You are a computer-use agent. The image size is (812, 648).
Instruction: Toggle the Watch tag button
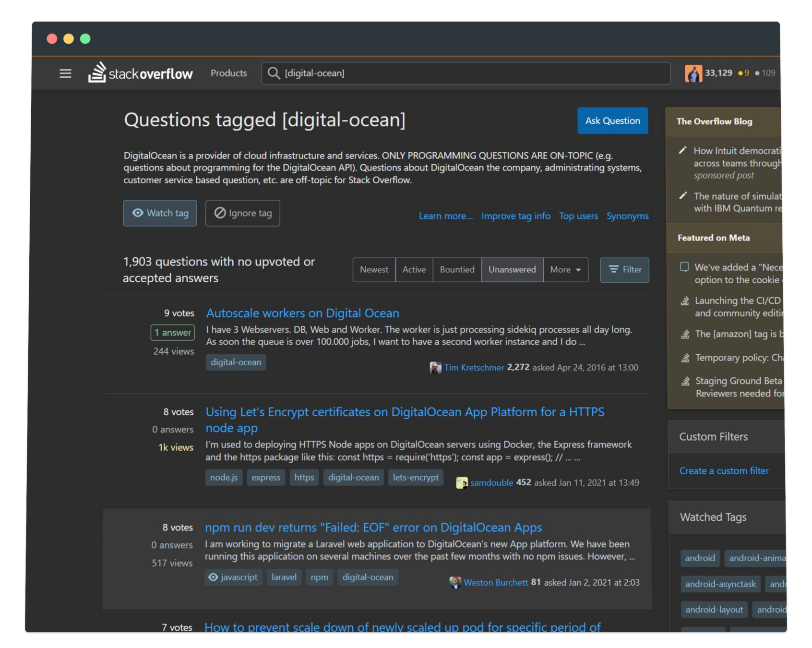(x=160, y=213)
